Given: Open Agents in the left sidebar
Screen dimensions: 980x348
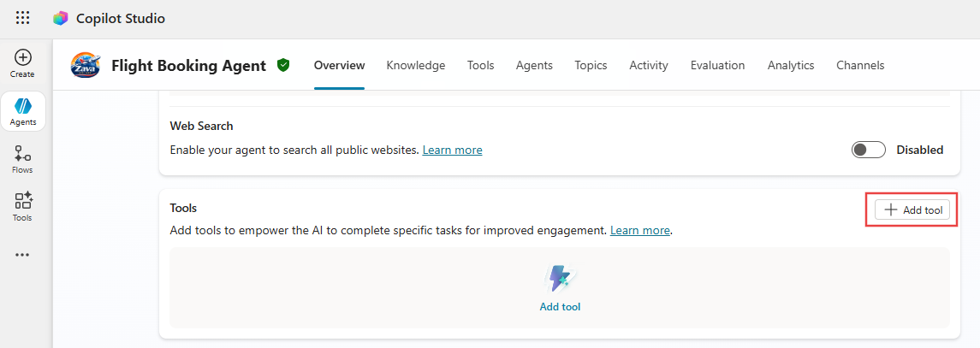Looking at the screenshot, I should pos(23,111).
